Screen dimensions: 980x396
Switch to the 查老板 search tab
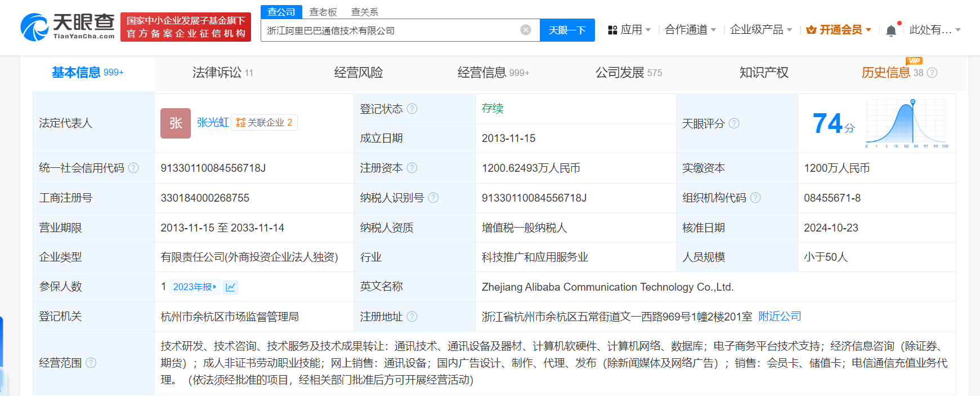click(323, 12)
